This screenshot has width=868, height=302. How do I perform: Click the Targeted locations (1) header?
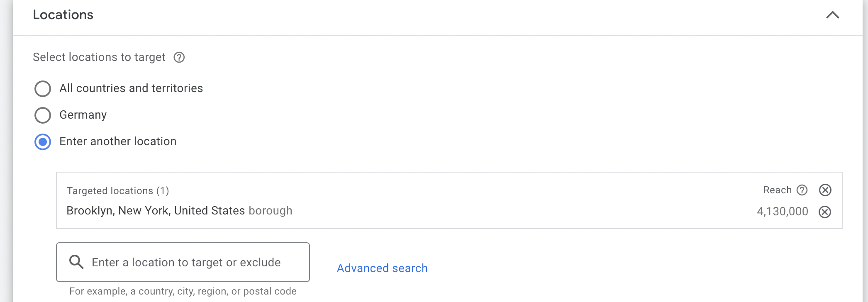pyautogui.click(x=118, y=191)
